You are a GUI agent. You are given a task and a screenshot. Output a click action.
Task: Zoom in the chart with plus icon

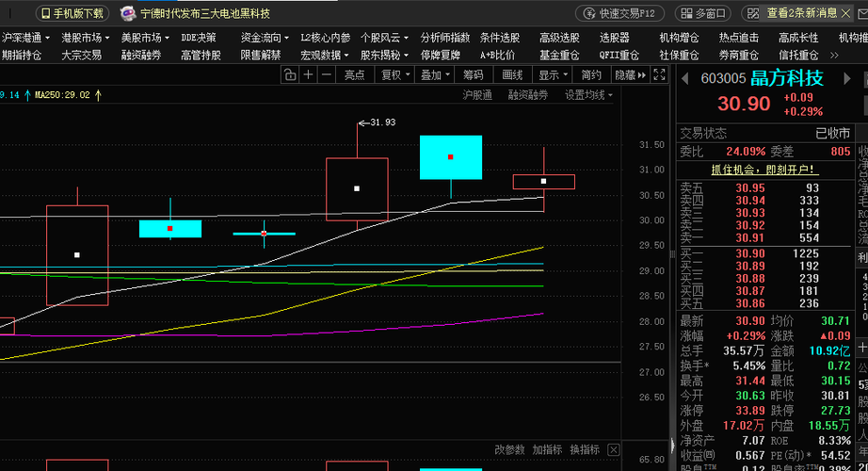click(309, 74)
